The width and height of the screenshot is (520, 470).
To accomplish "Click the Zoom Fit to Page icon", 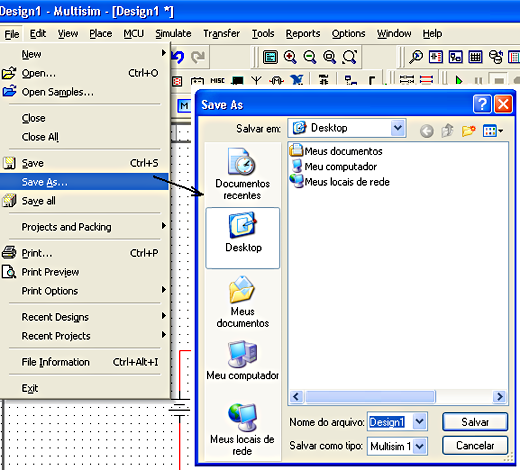I will [x=350, y=57].
